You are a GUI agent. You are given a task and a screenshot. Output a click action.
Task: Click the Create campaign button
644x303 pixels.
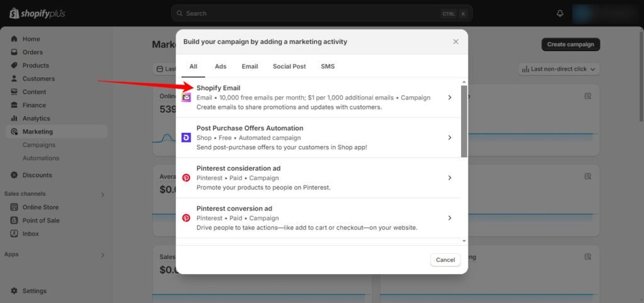coord(570,44)
